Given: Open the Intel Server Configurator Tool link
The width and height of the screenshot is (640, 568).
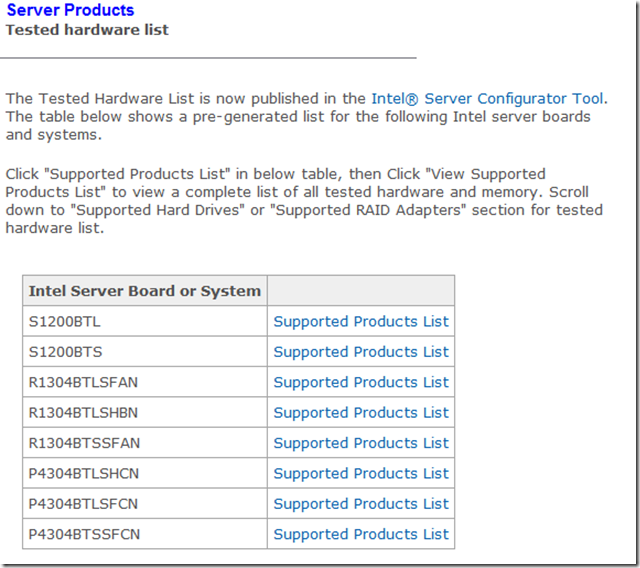Looking at the screenshot, I should pos(487,98).
